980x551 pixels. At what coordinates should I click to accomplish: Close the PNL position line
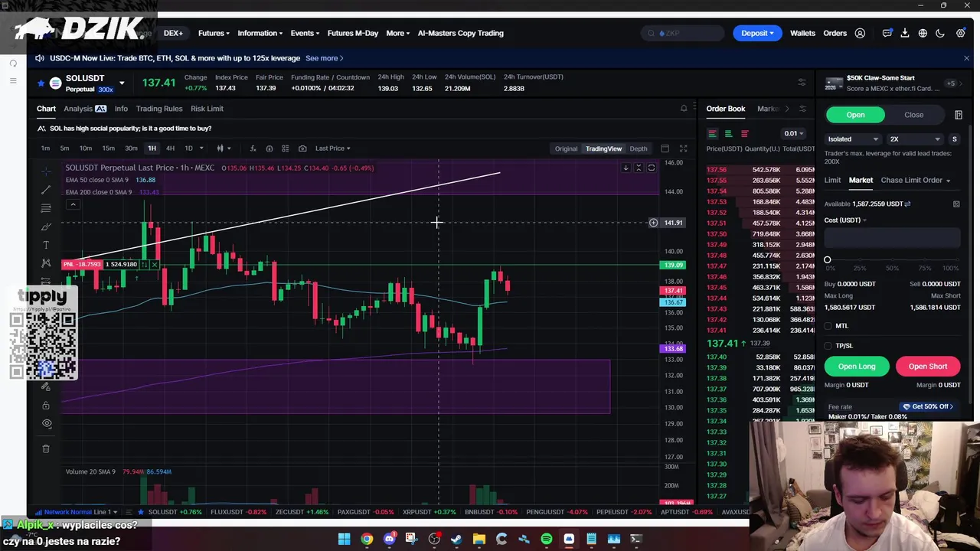coord(154,264)
